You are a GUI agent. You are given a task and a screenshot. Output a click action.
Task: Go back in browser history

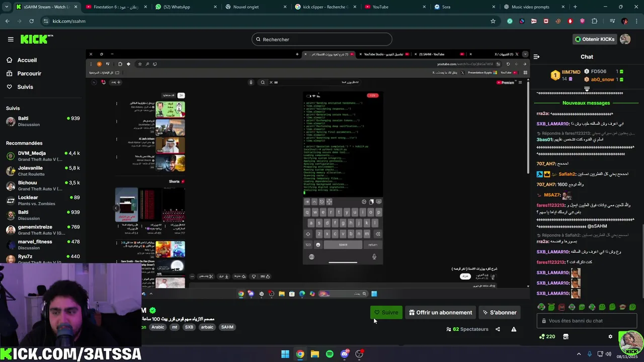click(7, 21)
